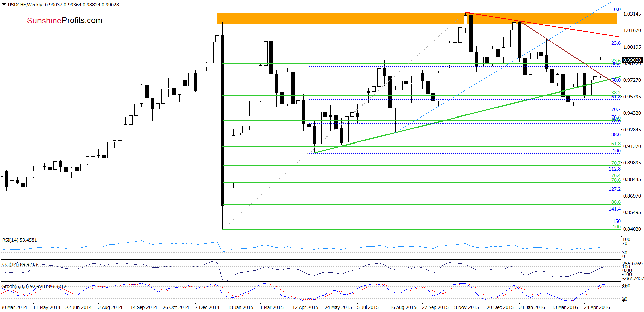Select the orange resistance zone rectangle
Viewport: 644px width, 312px height.
pos(417,18)
